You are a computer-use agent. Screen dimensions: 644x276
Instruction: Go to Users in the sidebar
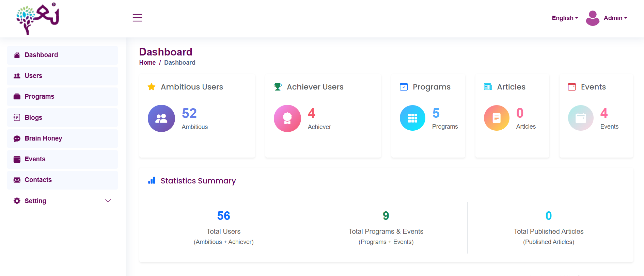63,76
